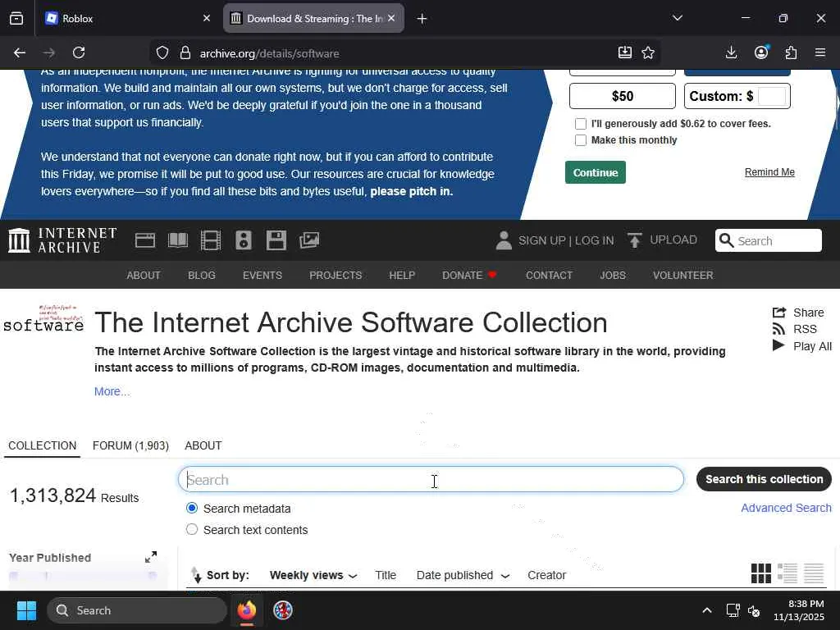The image size is (840, 630).
Task: Open the Firefox extensions menu
Action: click(x=791, y=52)
